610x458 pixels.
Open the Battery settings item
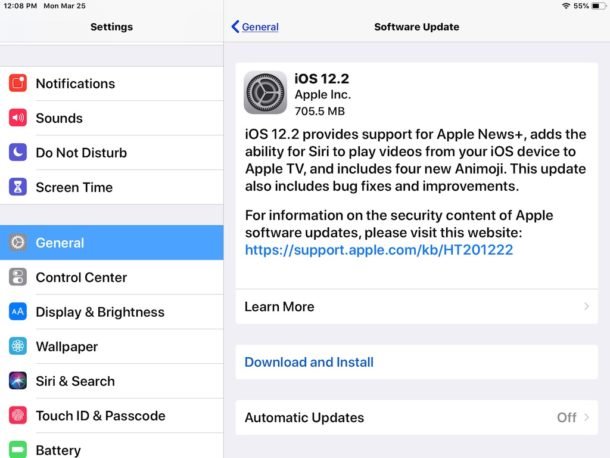coord(111,450)
